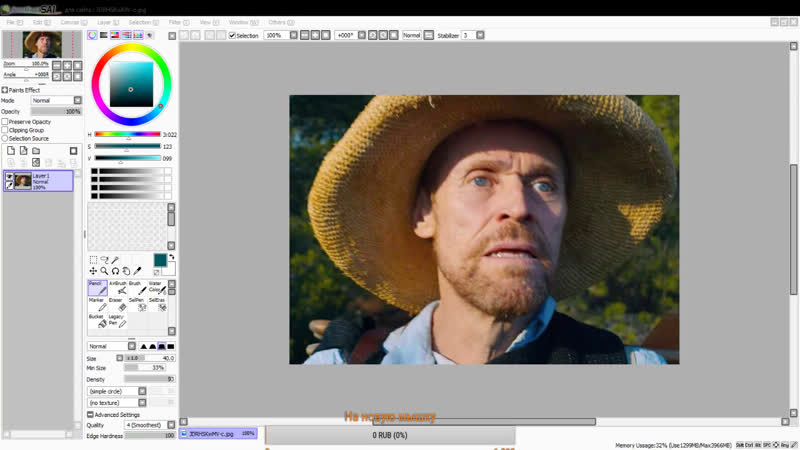Pick the Lasso selection tool

tap(105, 260)
